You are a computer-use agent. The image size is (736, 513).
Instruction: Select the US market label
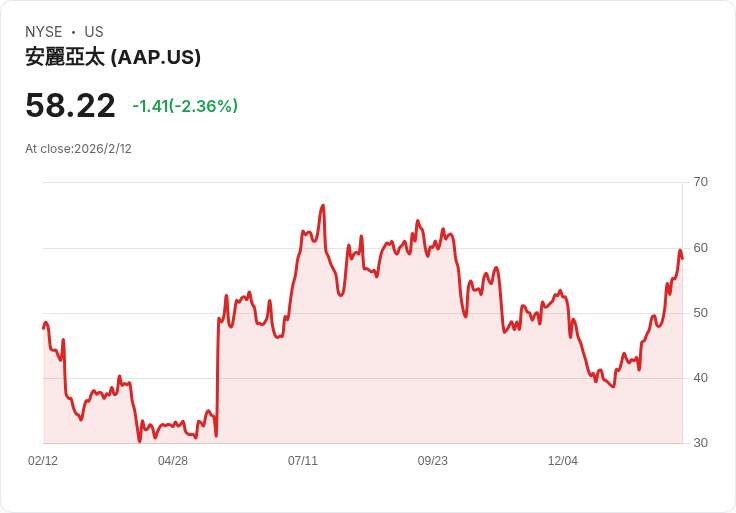point(94,32)
